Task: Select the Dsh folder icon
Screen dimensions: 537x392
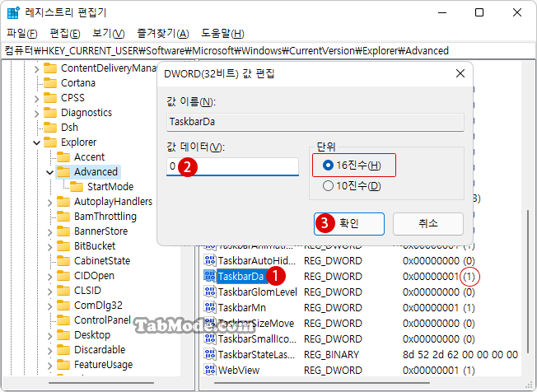Action: (x=50, y=128)
